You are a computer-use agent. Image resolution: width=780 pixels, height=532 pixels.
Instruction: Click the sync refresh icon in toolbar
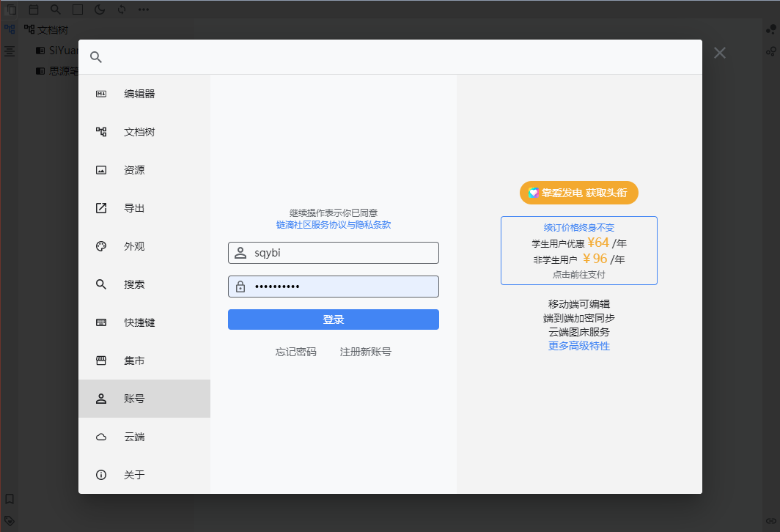pos(122,10)
